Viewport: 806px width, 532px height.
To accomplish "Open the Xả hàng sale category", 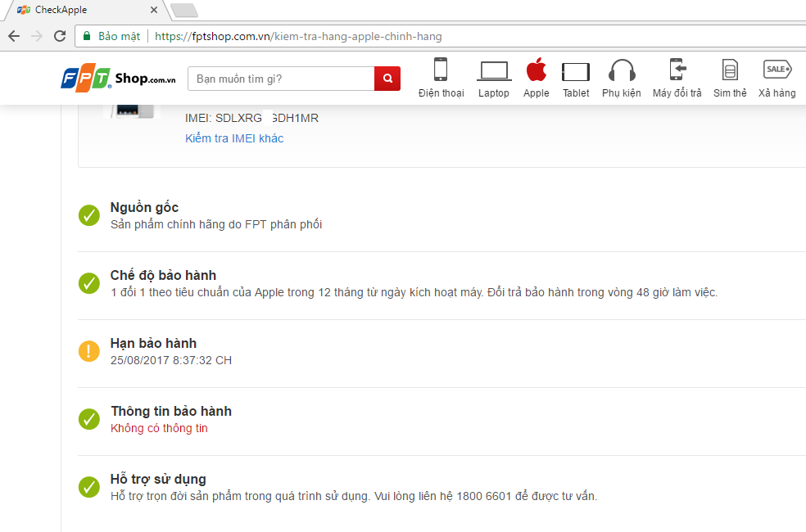I will coord(777,78).
